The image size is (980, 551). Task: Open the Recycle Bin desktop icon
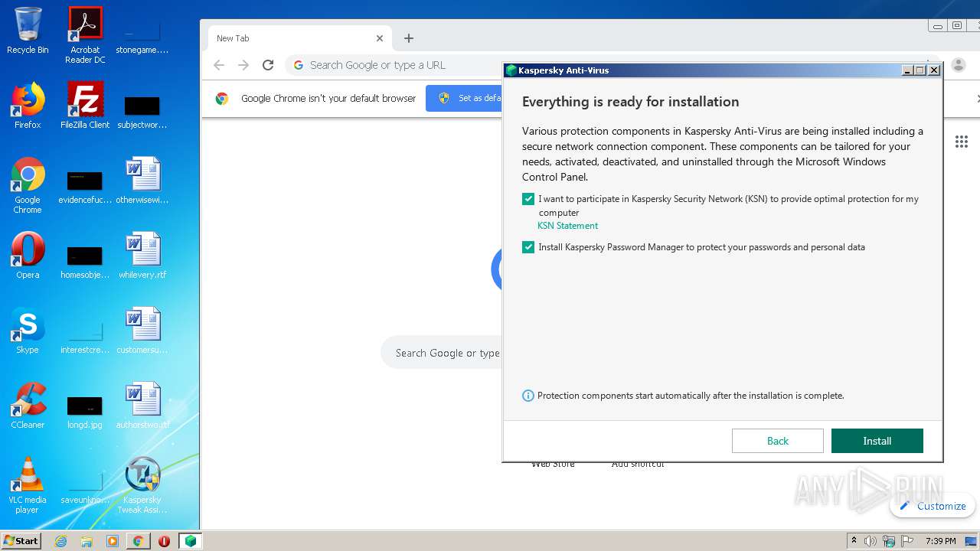point(28,31)
